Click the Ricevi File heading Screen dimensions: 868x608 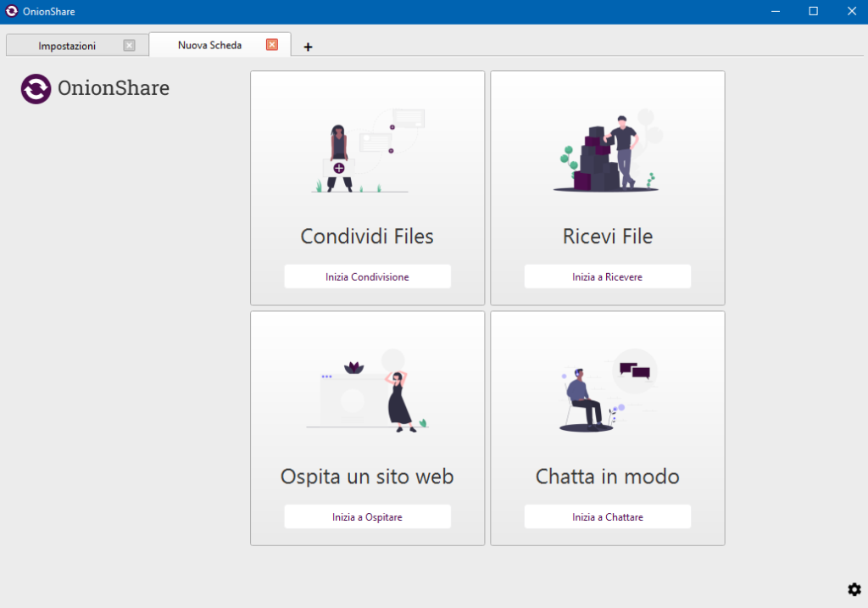click(607, 236)
